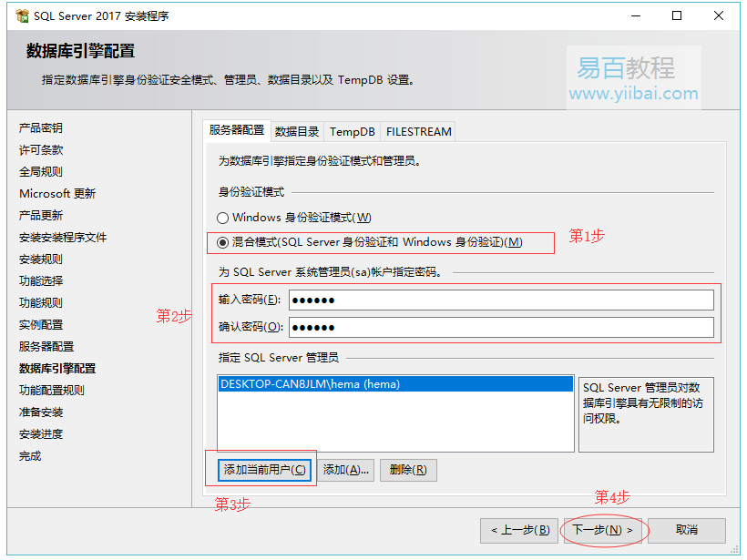Minimize the SQL Server installer window
This screenshot has width=747, height=560.
point(636,15)
